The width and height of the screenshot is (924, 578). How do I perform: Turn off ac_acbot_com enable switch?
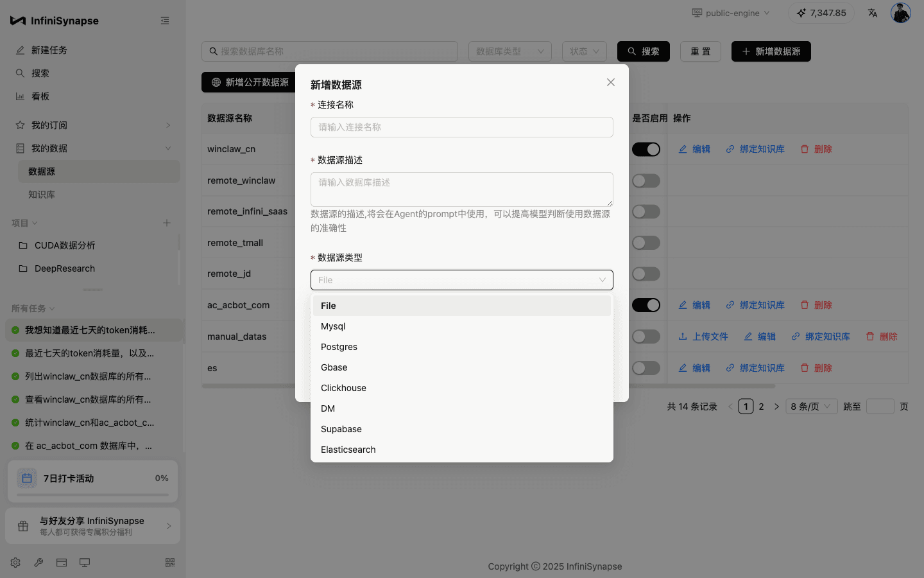pyautogui.click(x=646, y=305)
